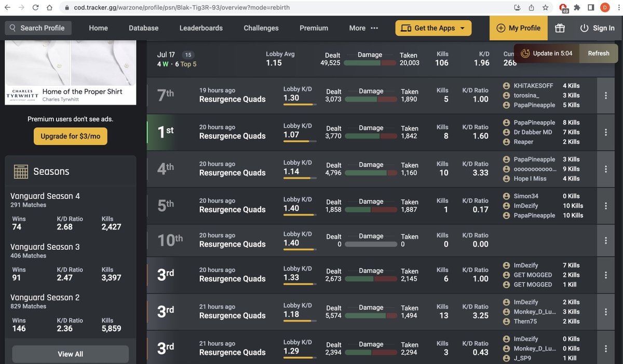Click avatar icon next to KHiTAKESOFF
This screenshot has height=364, width=623.
point(506,86)
